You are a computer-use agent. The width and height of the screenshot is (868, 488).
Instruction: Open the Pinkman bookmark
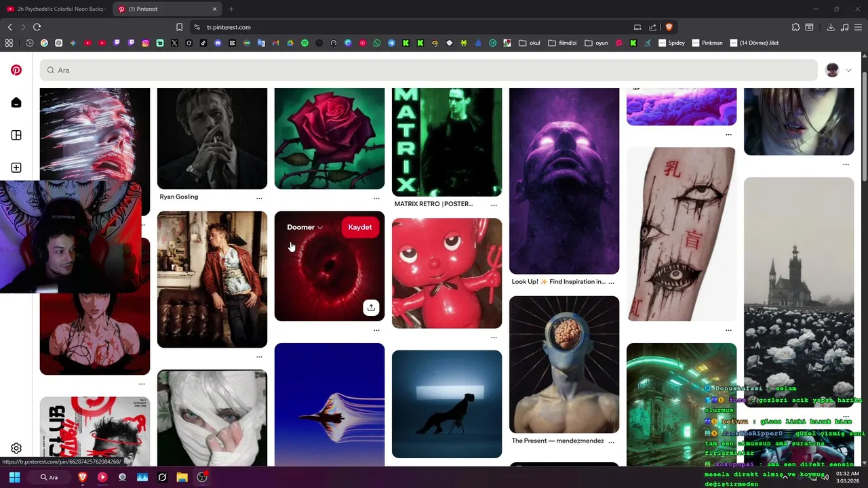pos(707,43)
